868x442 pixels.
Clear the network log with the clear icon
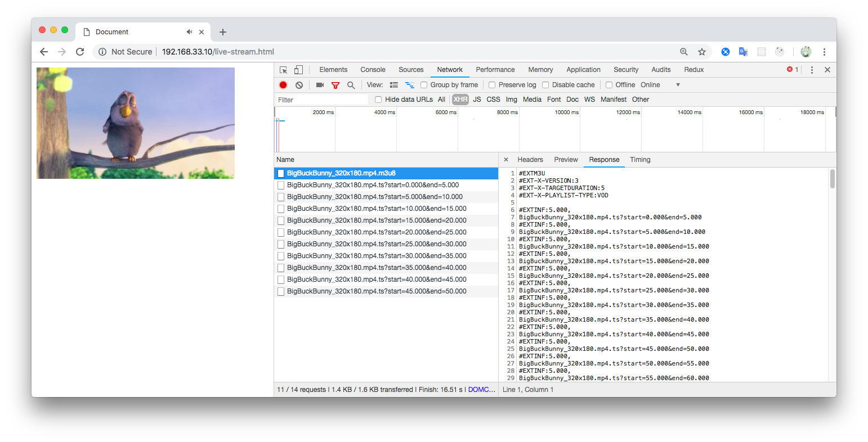[299, 84]
